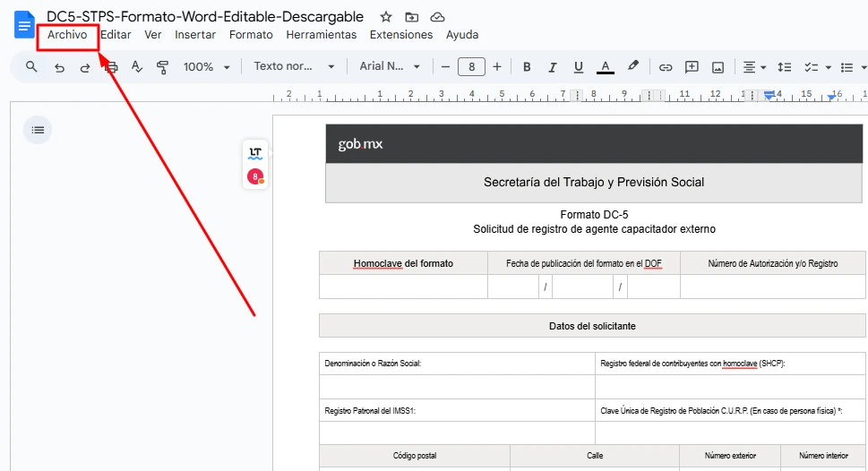Click the move to folder icon
The height and width of the screenshot is (471, 868).
coord(411,17)
